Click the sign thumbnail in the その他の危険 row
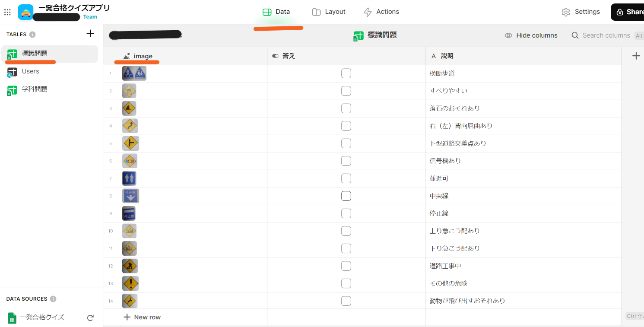Viewport: 644px width, 327px height. click(x=130, y=283)
